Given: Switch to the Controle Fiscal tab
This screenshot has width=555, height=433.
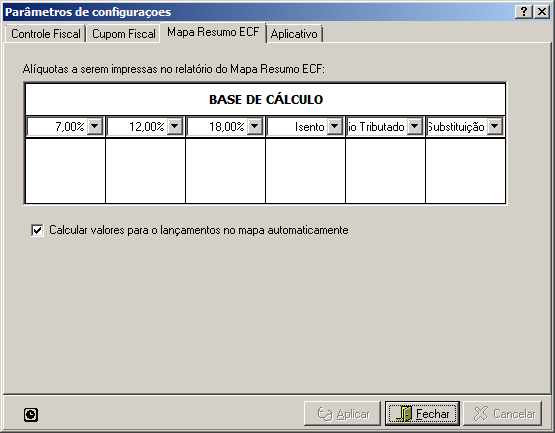Looking at the screenshot, I should coord(46,34).
